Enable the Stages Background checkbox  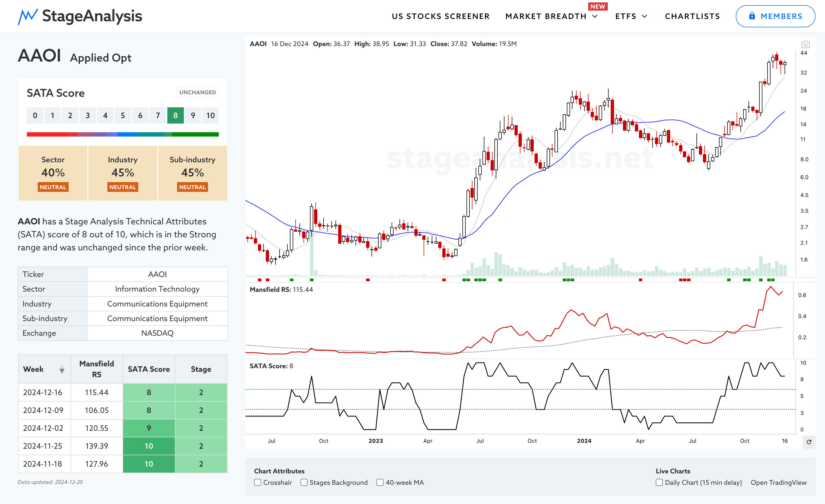(304, 482)
